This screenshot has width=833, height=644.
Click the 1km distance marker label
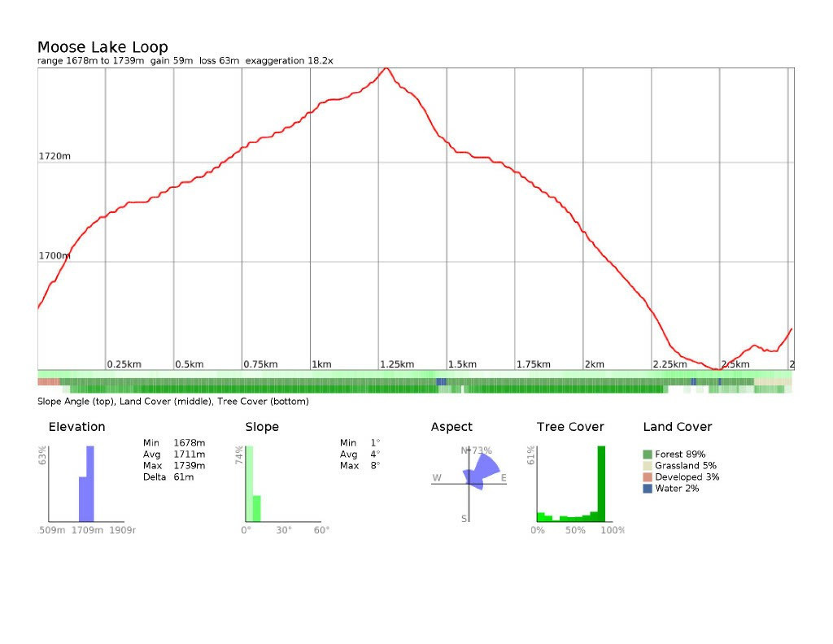321,364
